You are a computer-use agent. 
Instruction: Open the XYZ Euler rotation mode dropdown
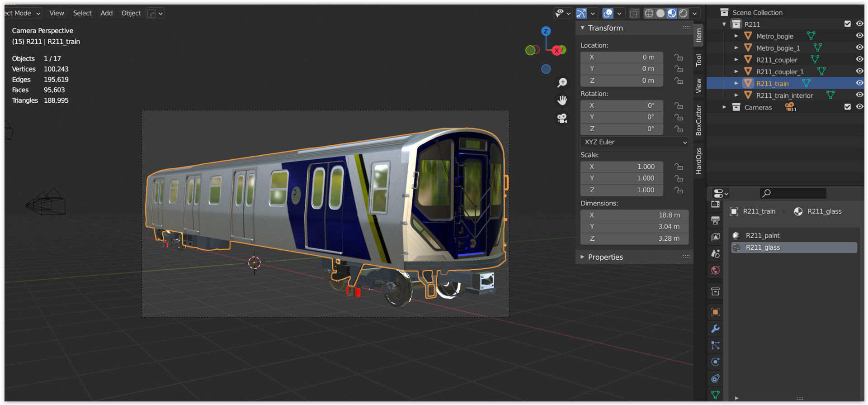tap(634, 142)
